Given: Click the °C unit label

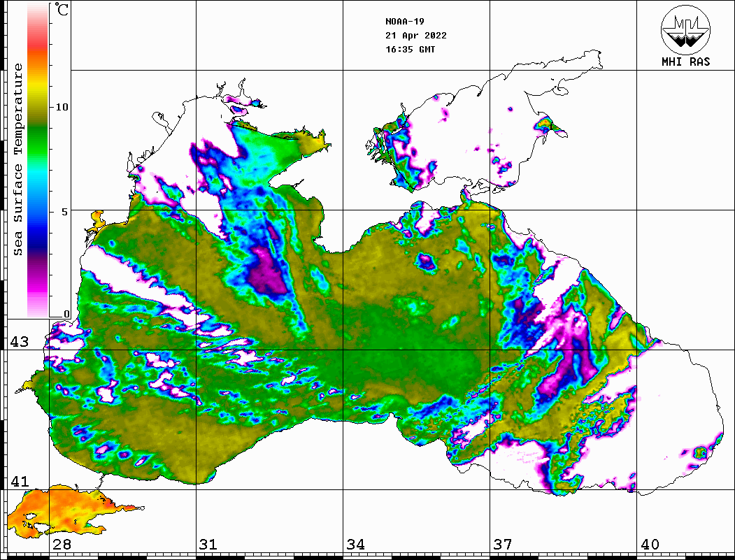Looking at the screenshot, I should (62, 10).
